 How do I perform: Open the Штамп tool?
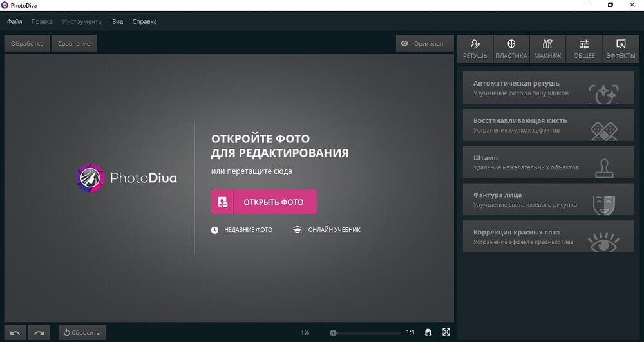pos(548,162)
